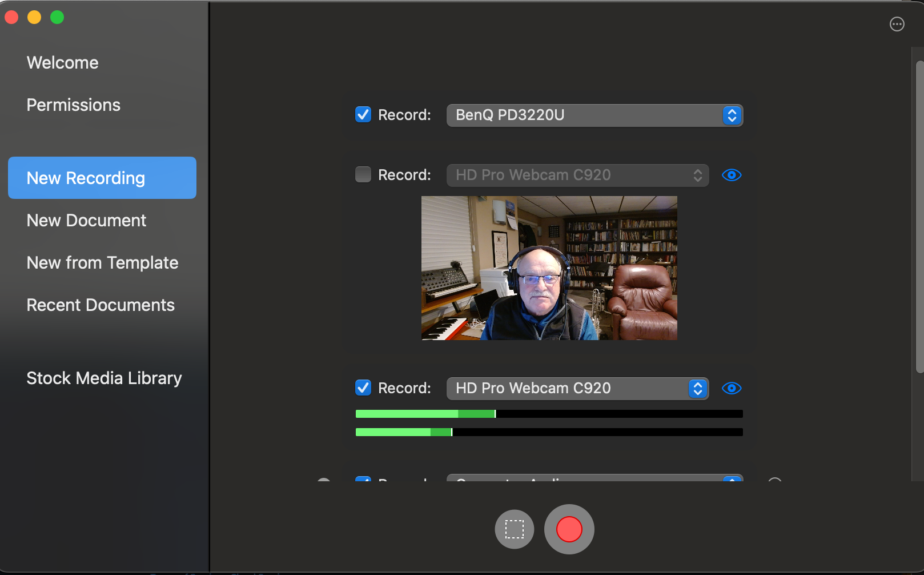Go to New Document
Viewport: 924px width, 575px height.
pos(86,221)
